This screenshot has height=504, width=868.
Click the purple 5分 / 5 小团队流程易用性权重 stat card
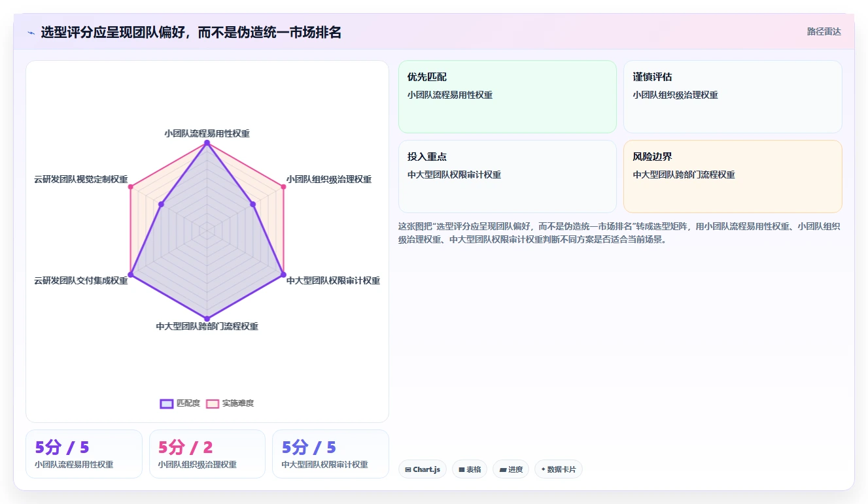[84, 454]
